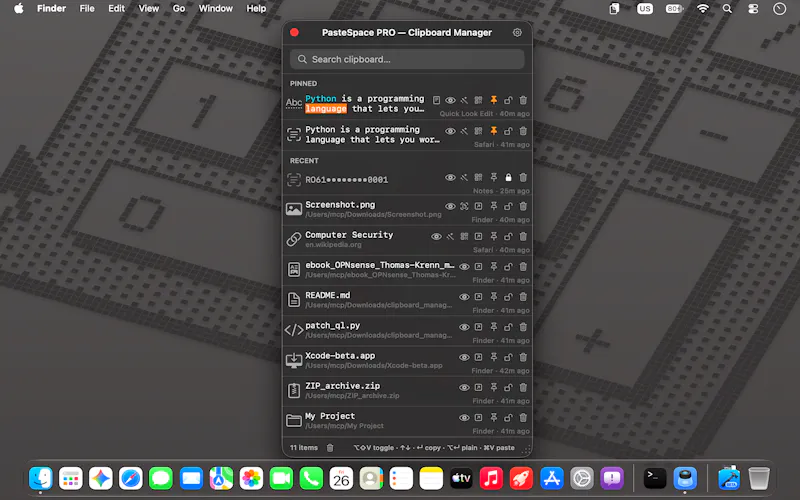
Task: Click the Screenshot.png image thumbnail icon
Action: click(x=294, y=209)
